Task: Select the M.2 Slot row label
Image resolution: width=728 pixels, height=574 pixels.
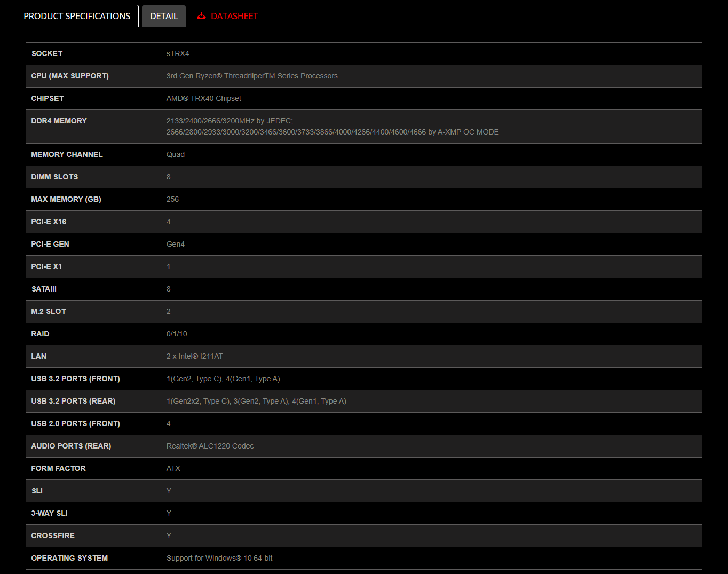Action: (x=49, y=311)
